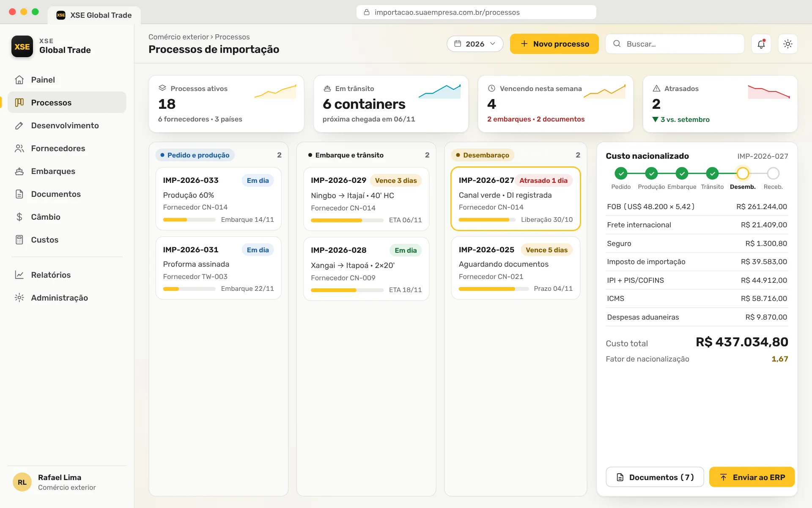Click the Relatórios chart icon
This screenshot has width=812, height=508.
coord(19,275)
